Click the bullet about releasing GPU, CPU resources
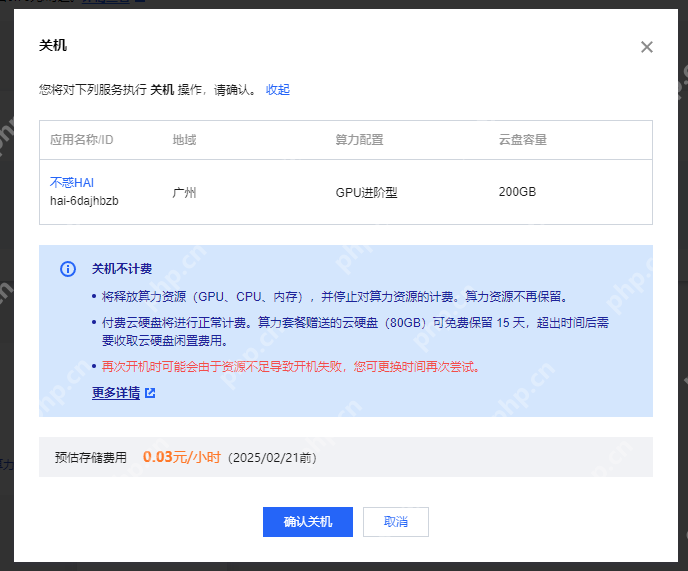This screenshot has width=688, height=571. (335, 297)
